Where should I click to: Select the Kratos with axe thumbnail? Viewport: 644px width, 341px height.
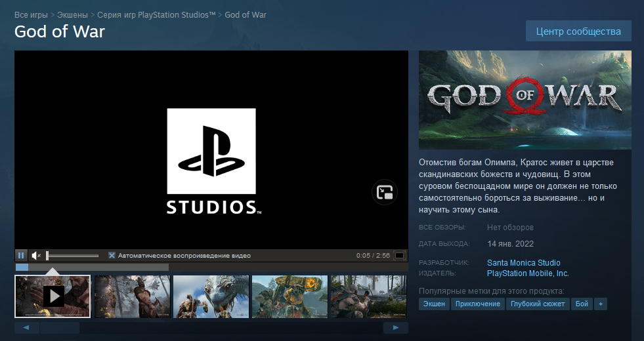pos(132,296)
